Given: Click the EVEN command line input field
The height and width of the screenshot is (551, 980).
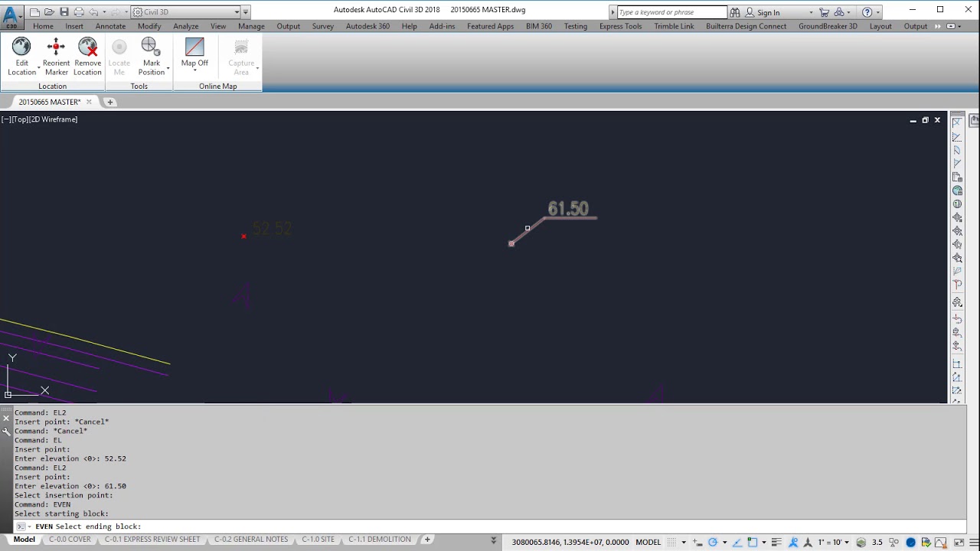Looking at the screenshot, I should (x=490, y=527).
